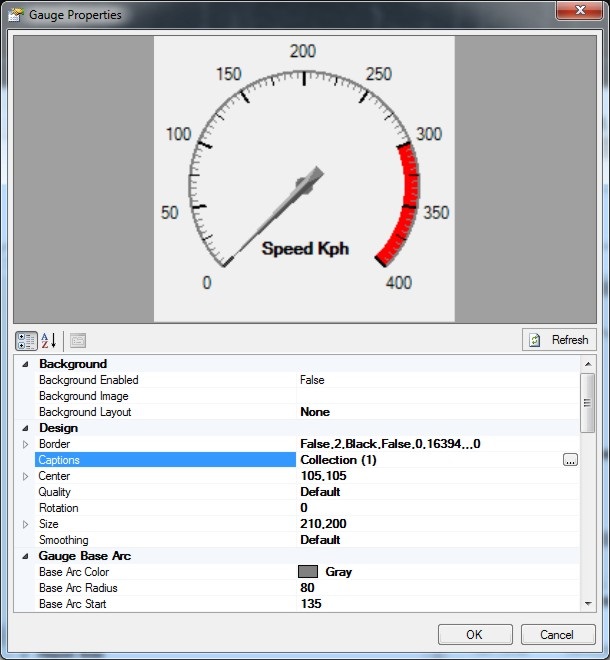Confirm changes with OK
The width and height of the screenshot is (610, 660).
(x=474, y=635)
